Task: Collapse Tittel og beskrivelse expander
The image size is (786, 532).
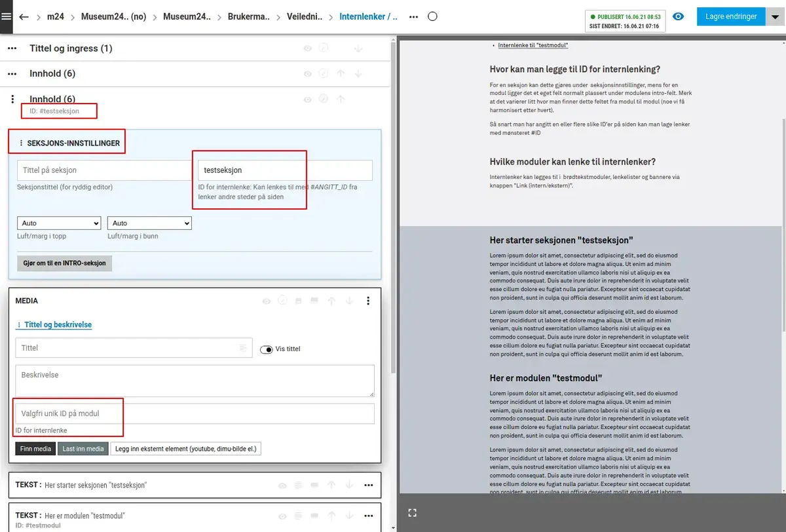Action: pos(54,324)
